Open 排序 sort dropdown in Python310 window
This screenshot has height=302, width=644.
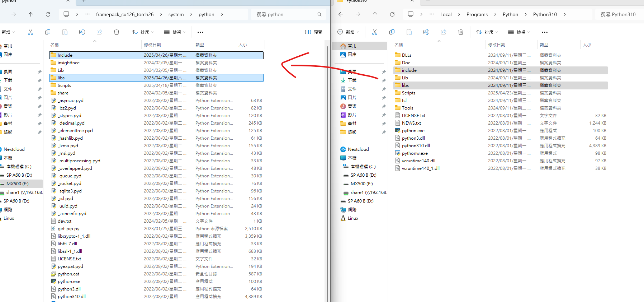point(487,32)
